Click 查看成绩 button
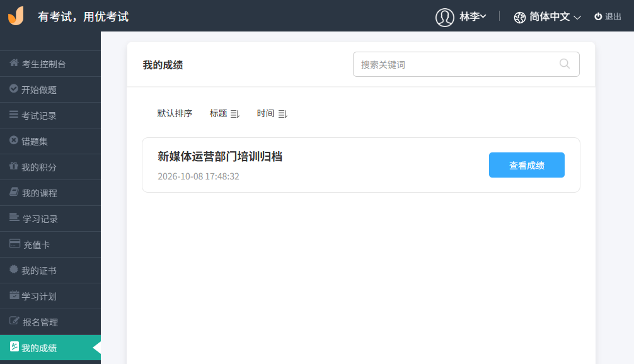Screen dimensions: 634x364 526,165
